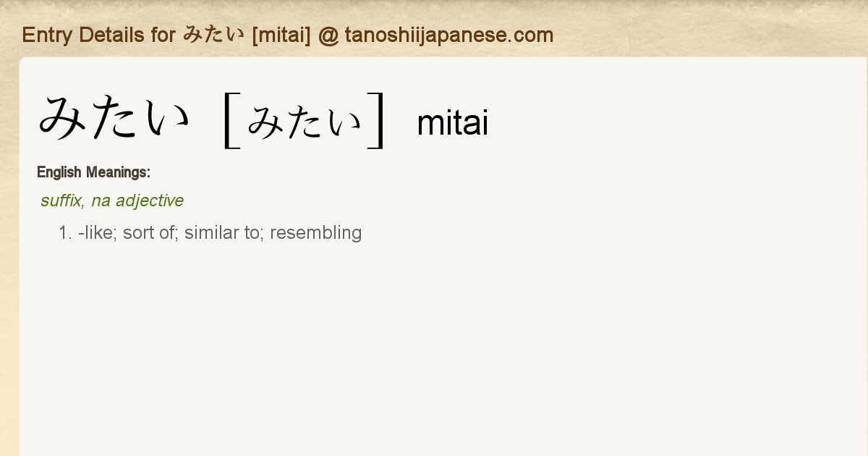Image resolution: width=868 pixels, height=456 pixels.
Task: Click the "Entry Details for" header text
Action: click(98, 35)
